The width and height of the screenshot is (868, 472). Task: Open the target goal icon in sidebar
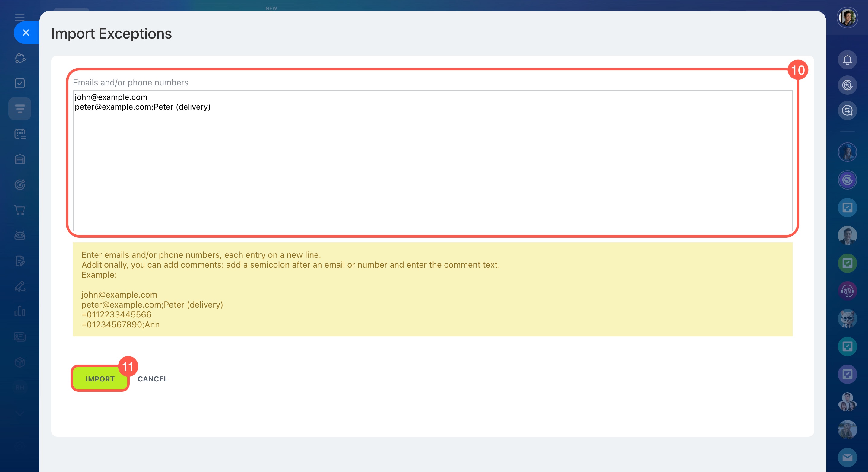(x=20, y=184)
